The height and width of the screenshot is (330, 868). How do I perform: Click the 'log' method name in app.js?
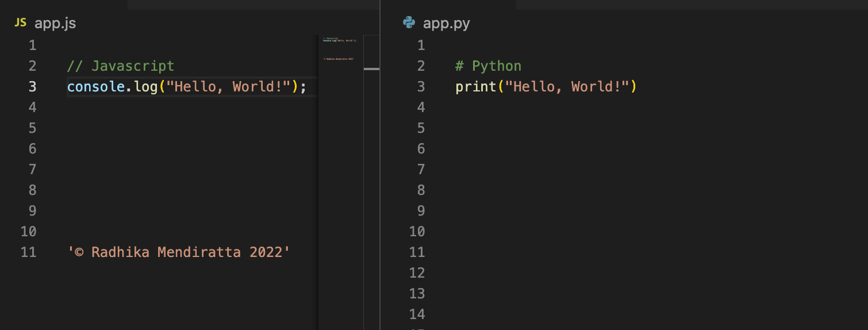(x=145, y=87)
